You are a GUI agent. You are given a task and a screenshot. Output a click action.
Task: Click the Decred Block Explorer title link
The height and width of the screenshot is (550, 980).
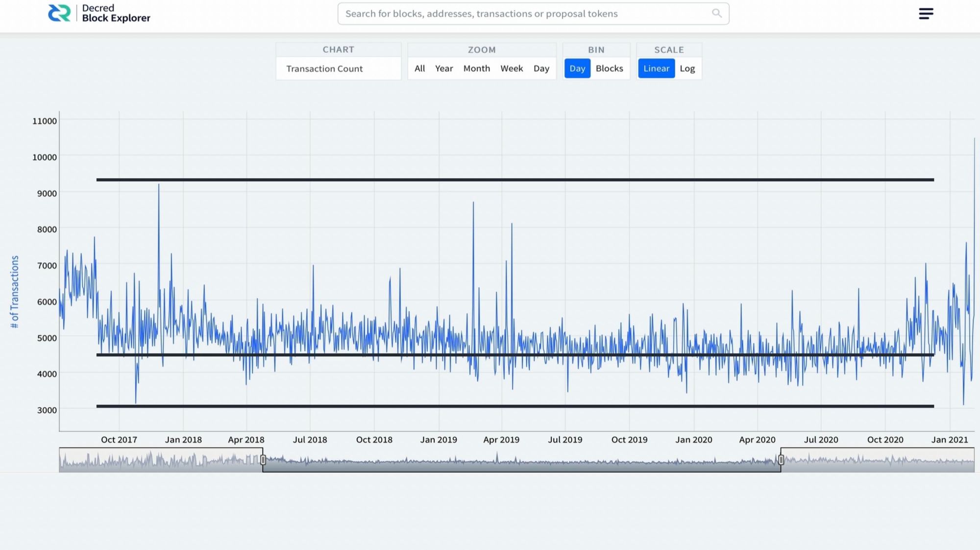pos(116,13)
